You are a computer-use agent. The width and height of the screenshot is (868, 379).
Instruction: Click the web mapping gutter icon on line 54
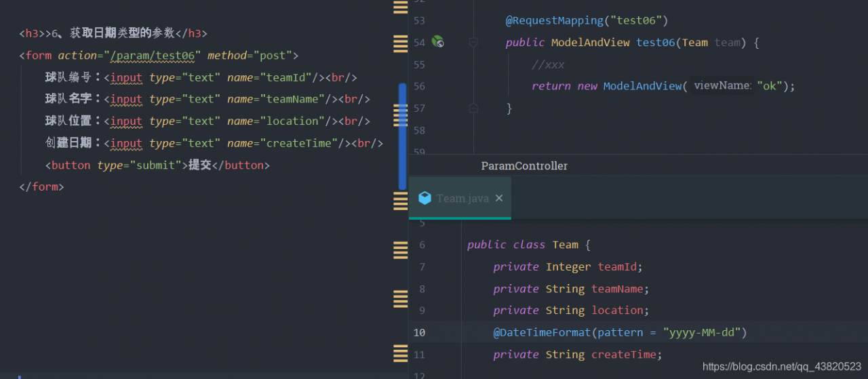[x=438, y=42]
